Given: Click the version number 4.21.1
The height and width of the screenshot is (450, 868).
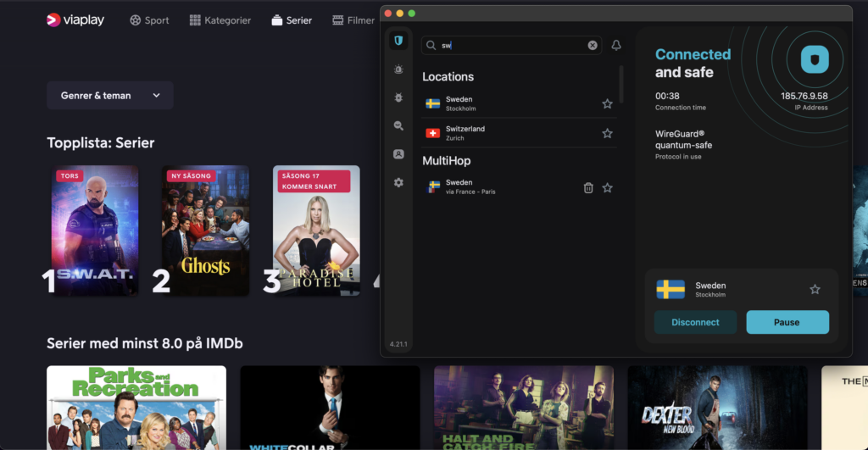Looking at the screenshot, I should (398, 344).
